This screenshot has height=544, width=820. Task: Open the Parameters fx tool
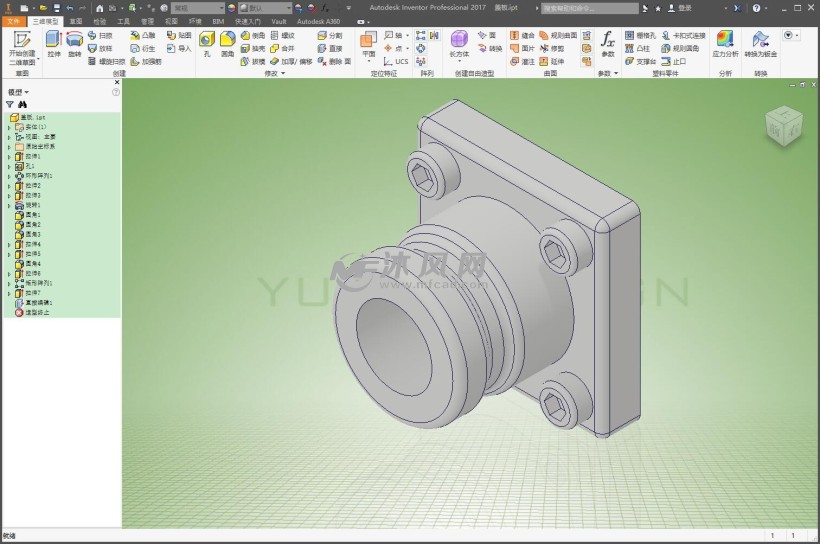607,44
